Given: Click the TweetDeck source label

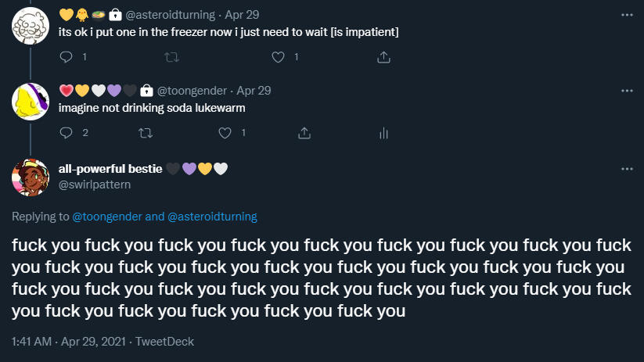Looking at the screenshot, I should (164, 342).
